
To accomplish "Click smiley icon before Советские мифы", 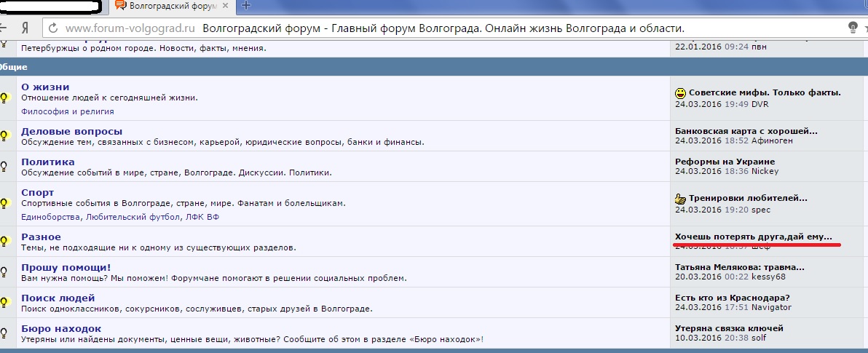I will coord(680,93).
